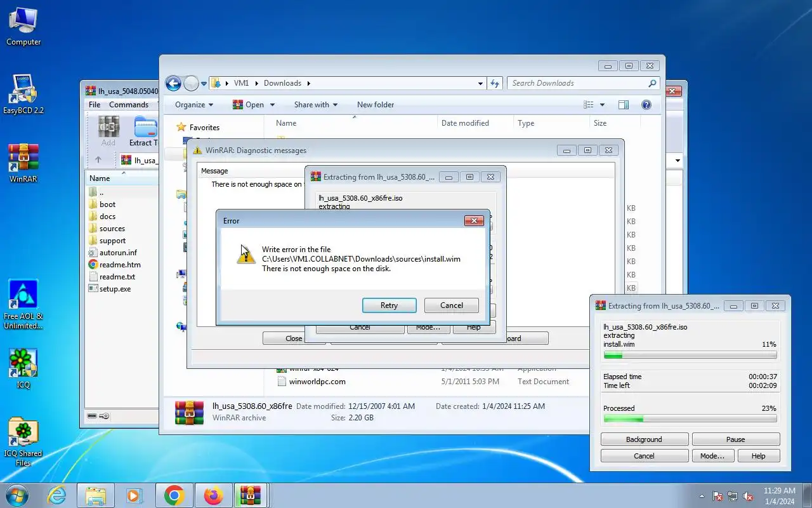This screenshot has width=812, height=508.
Task: Switch to Firefox in the taskbar
Action: click(214, 495)
